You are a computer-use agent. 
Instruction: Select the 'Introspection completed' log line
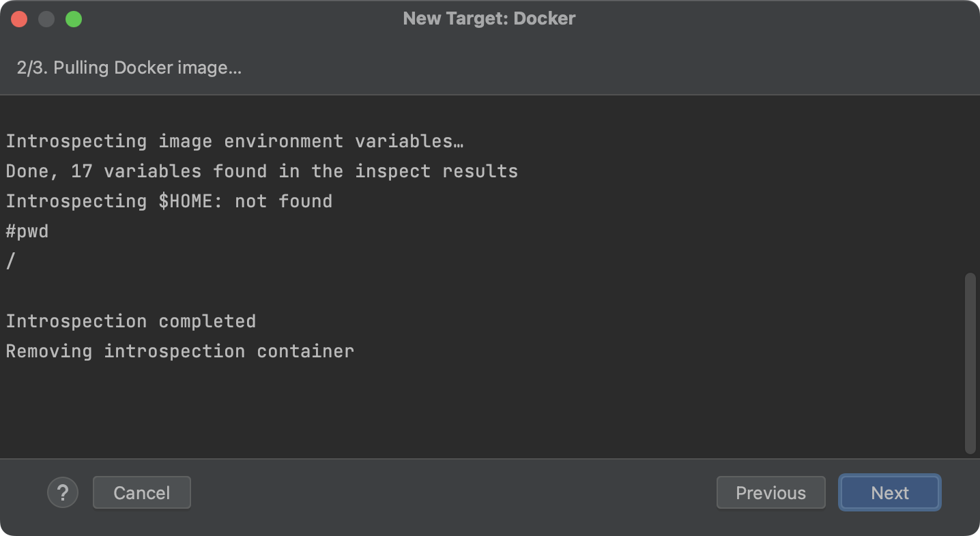130,321
